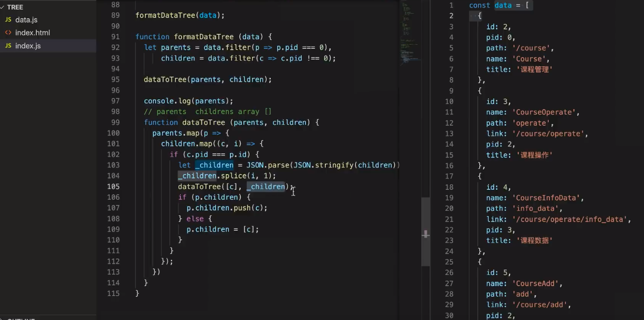This screenshot has width=644, height=320.
Task: Click 'pid: 3,' on line 22
Action: coord(501,230)
